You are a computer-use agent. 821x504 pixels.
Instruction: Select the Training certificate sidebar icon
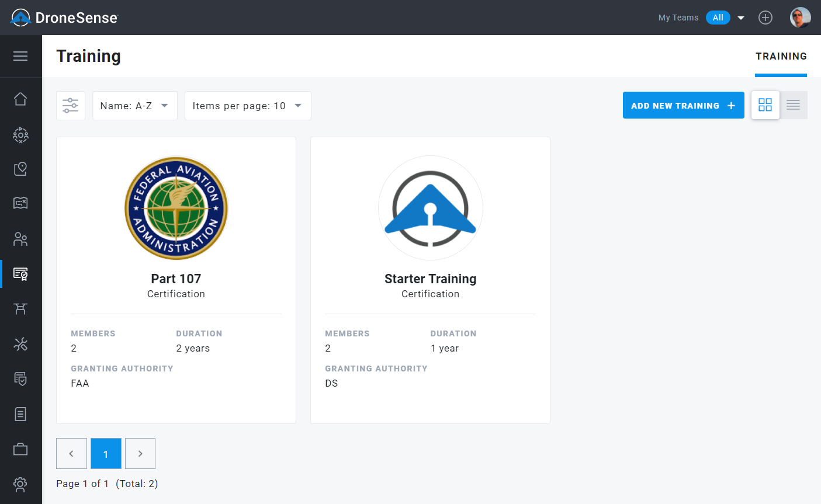pyautogui.click(x=20, y=274)
